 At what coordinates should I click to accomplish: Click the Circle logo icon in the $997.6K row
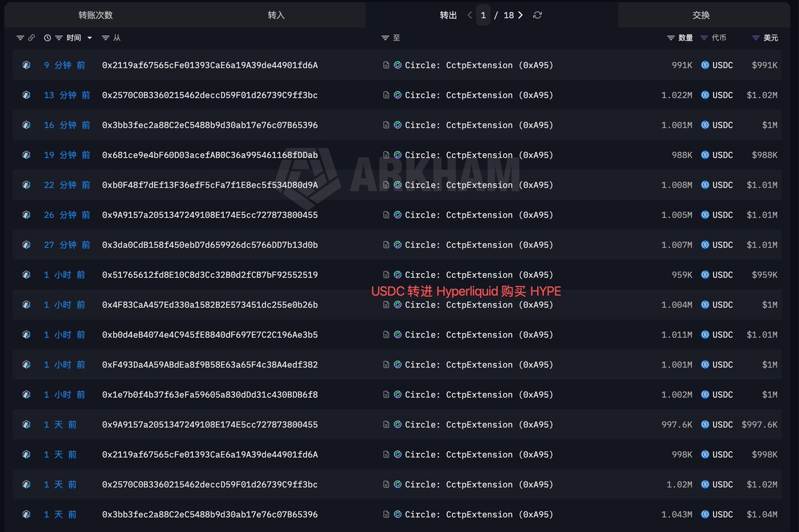(x=398, y=425)
